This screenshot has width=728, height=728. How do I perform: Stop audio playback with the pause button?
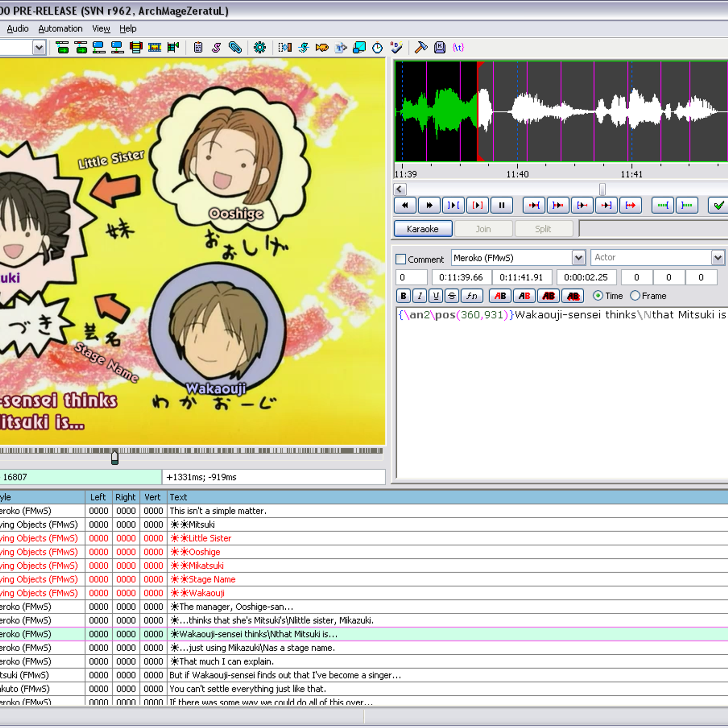502,205
